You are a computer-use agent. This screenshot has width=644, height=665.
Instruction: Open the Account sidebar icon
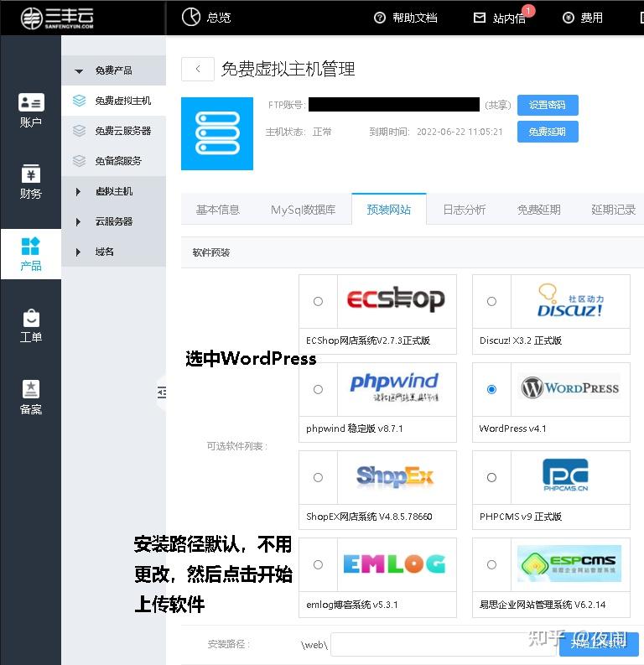tap(31, 102)
